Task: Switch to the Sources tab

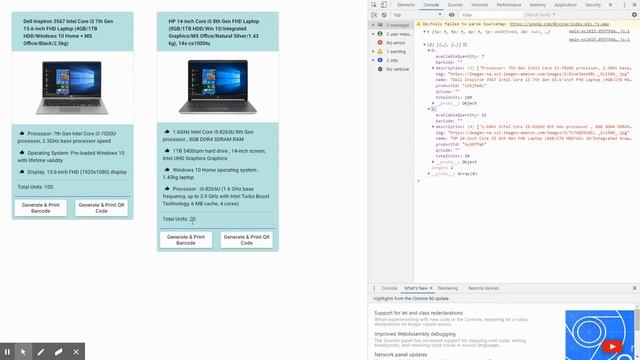Action: [x=455, y=5]
